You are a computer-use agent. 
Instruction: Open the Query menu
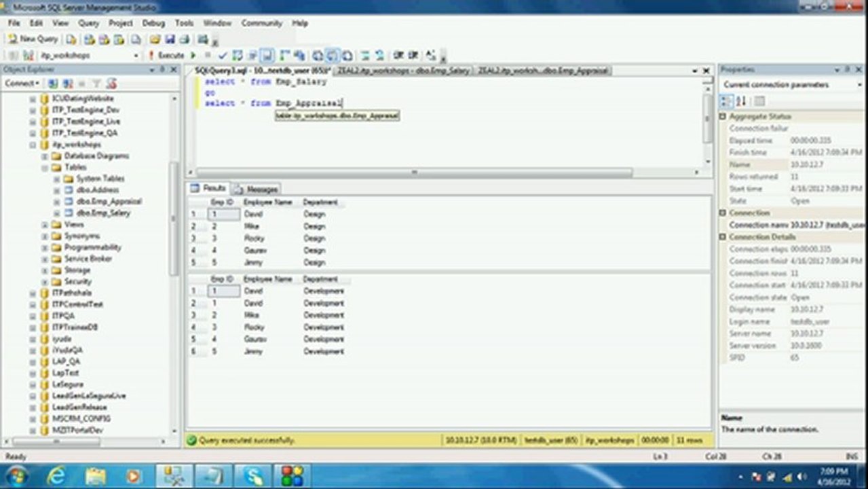tap(88, 23)
